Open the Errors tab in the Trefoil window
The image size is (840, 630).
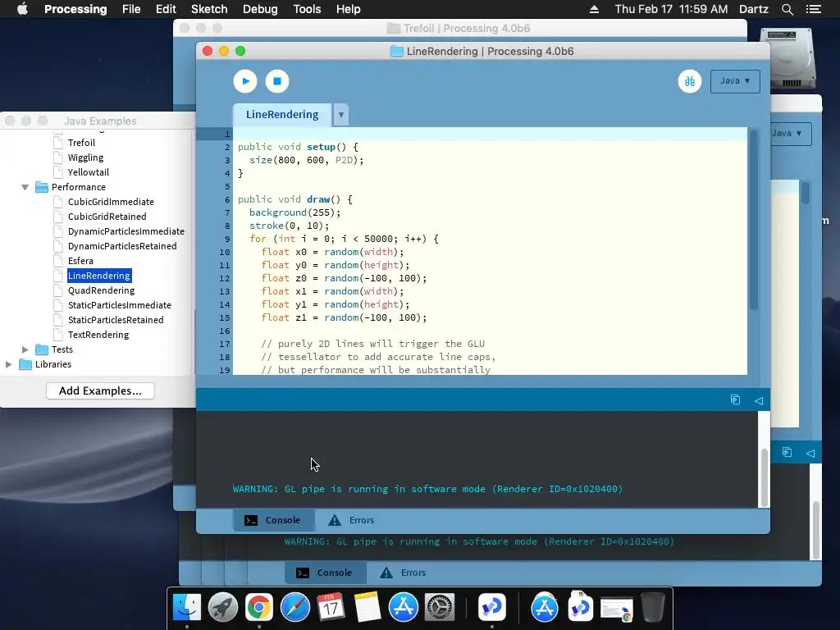403,573
